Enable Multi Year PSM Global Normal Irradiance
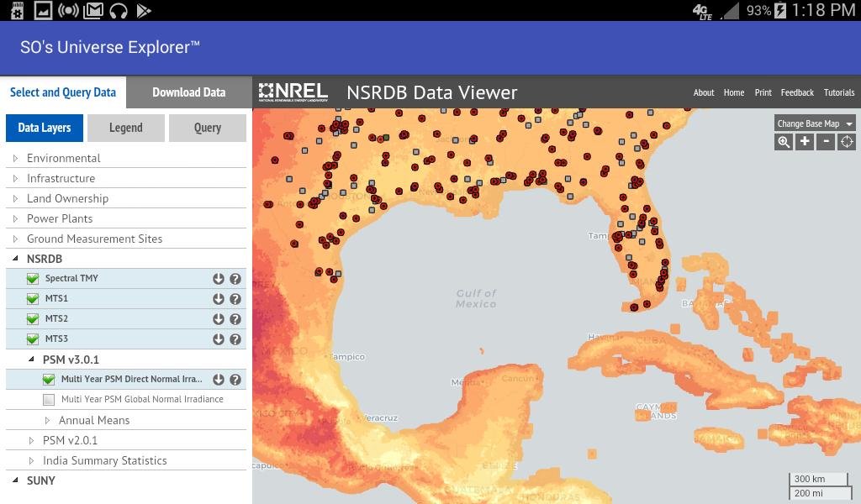 (x=49, y=399)
